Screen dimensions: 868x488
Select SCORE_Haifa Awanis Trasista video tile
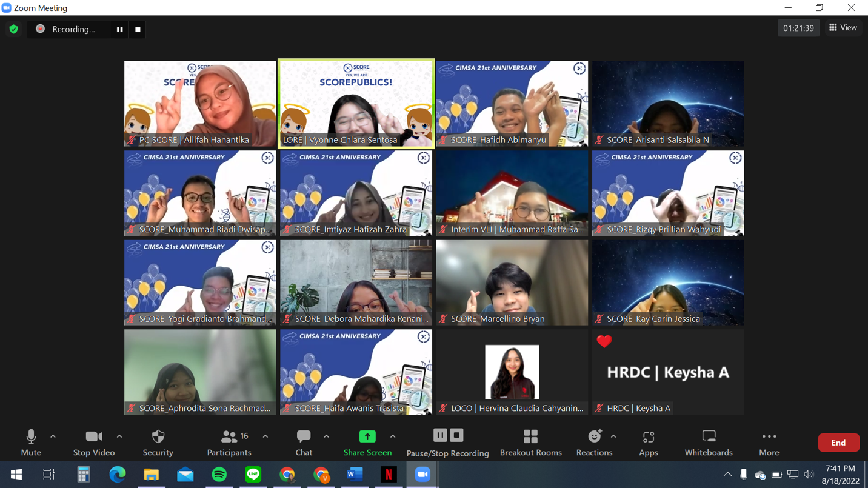coord(356,372)
